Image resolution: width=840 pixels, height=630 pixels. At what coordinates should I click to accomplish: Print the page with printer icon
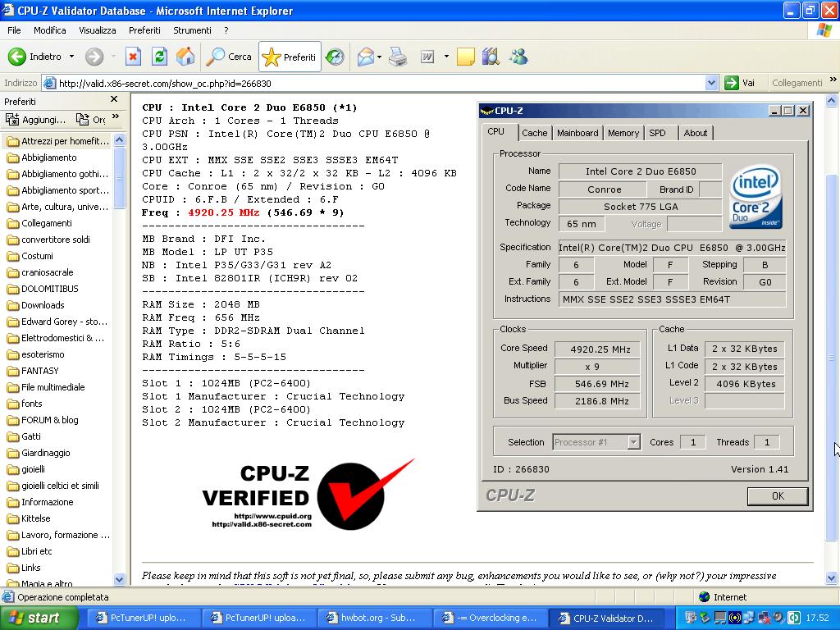[x=398, y=57]
